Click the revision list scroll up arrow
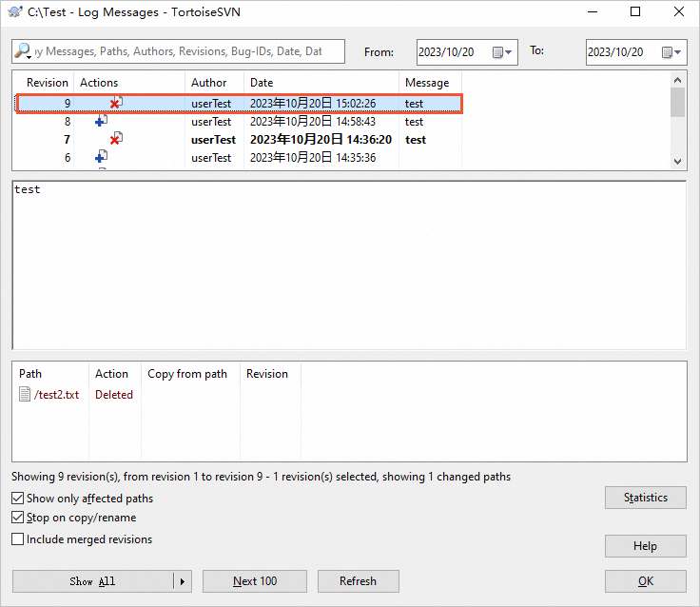The image size is (700, 607). point(678,81)
